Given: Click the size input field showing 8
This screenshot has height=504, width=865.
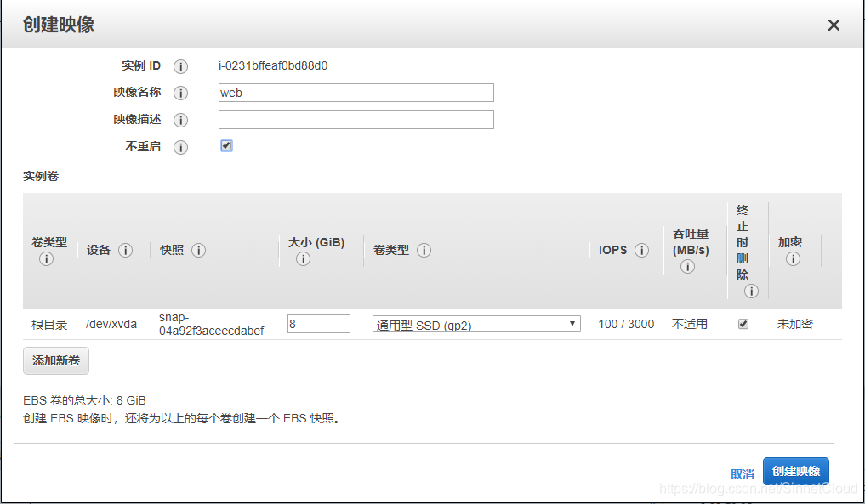Looking at the screenshot, I should point(319,324).
